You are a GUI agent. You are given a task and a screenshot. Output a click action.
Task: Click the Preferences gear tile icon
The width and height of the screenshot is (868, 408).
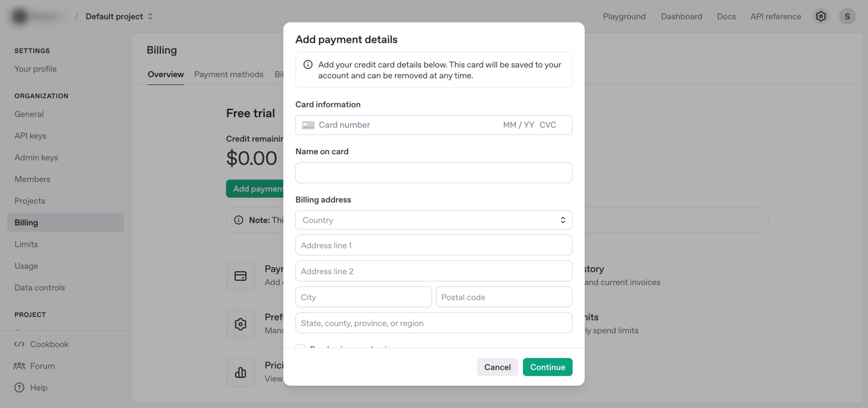point(240,324)
